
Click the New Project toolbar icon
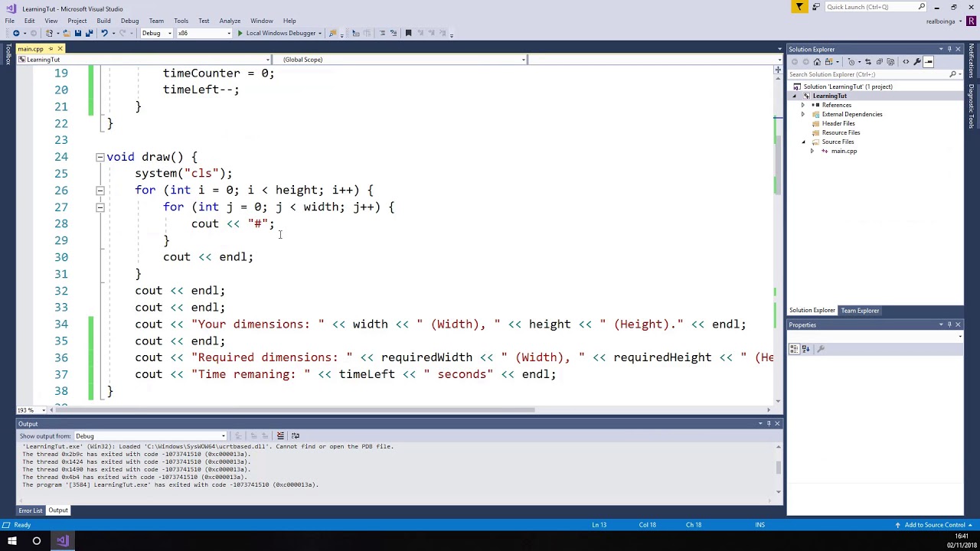tap(49, 33)
